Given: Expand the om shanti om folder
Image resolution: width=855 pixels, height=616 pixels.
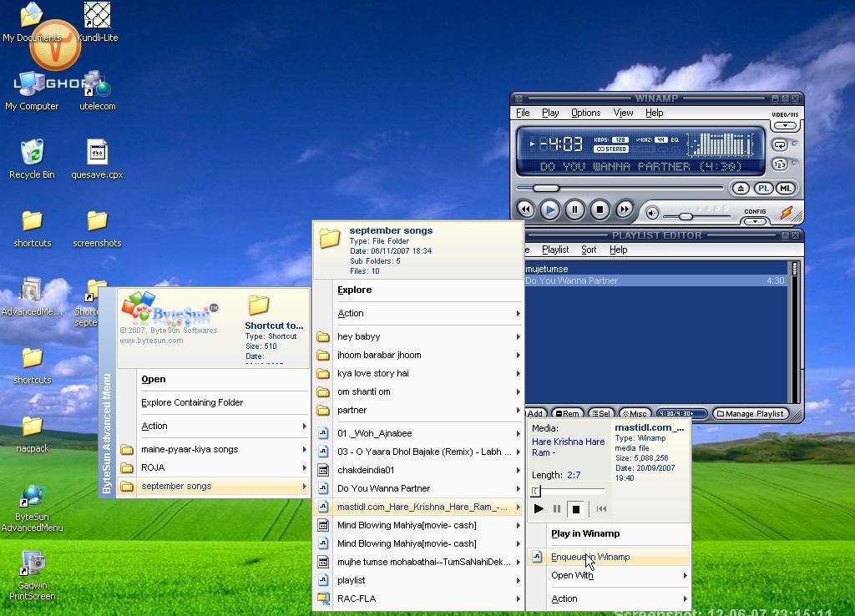Looking at the screenshot, I should tap(418, 391).
